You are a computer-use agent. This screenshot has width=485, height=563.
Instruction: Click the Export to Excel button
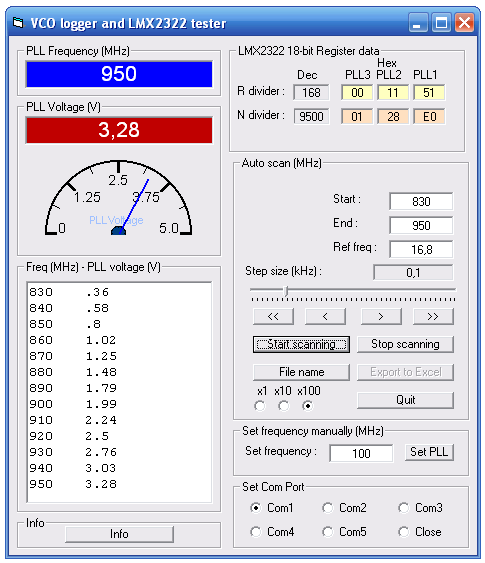(x=405, y=372)
